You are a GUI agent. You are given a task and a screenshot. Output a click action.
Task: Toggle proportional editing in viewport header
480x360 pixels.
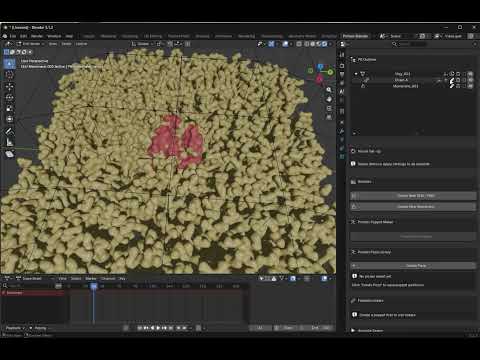[188, 44]
